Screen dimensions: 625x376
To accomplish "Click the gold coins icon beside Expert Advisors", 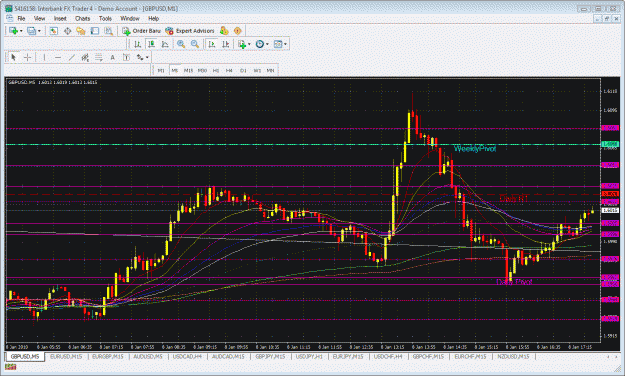I will (224, 31).
